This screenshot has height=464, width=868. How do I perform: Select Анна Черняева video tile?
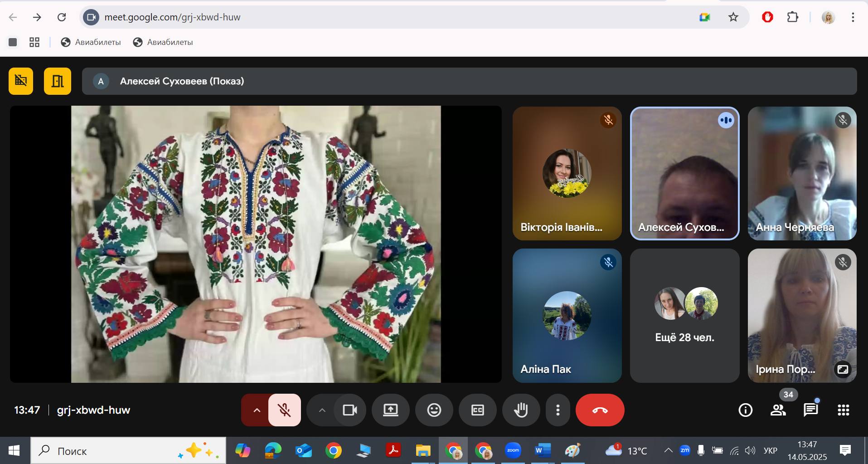point(802,173)
